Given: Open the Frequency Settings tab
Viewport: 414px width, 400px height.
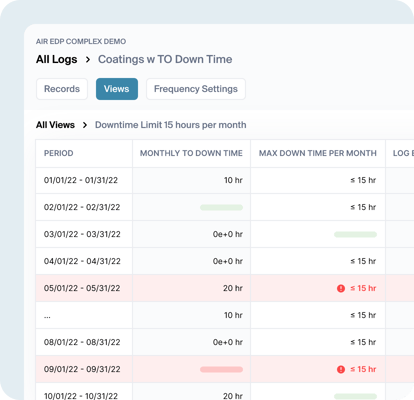Looking at the screenshot, I should 196,89.
